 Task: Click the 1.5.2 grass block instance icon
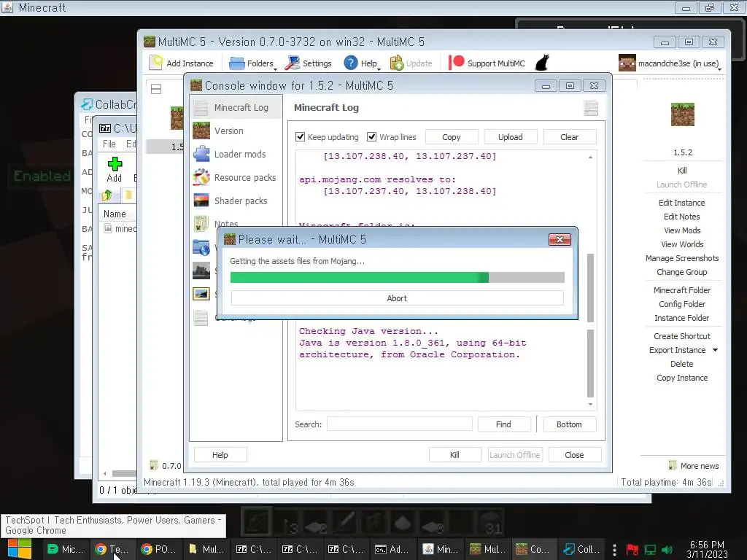point(682,114)
